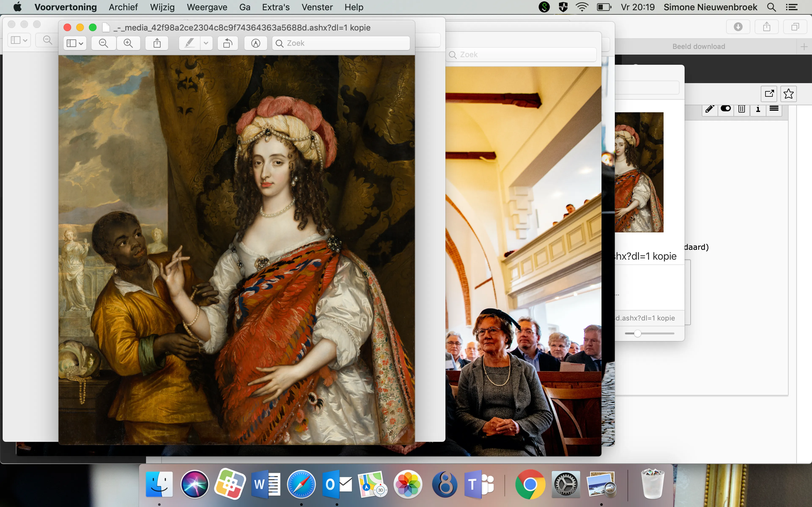This screenshot has width=812, height=507.
Task: Click the open-in-new-window arrow button
Action: [769, 94]
